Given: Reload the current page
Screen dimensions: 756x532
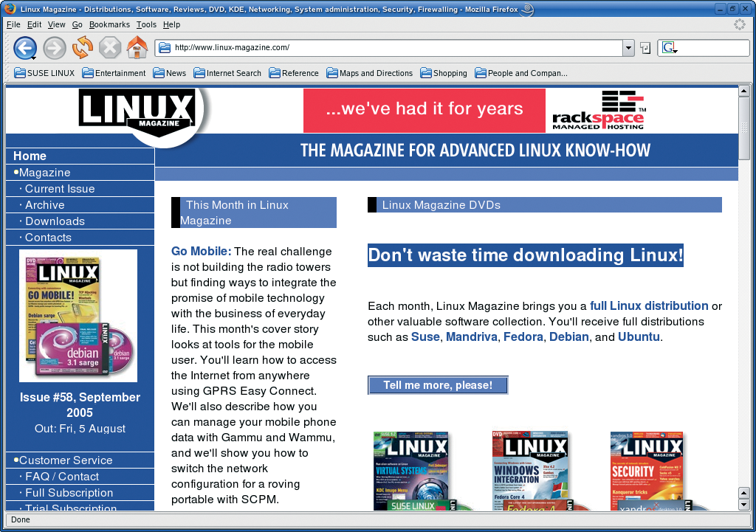Looking at the screenshot, I should click(83, 47).
